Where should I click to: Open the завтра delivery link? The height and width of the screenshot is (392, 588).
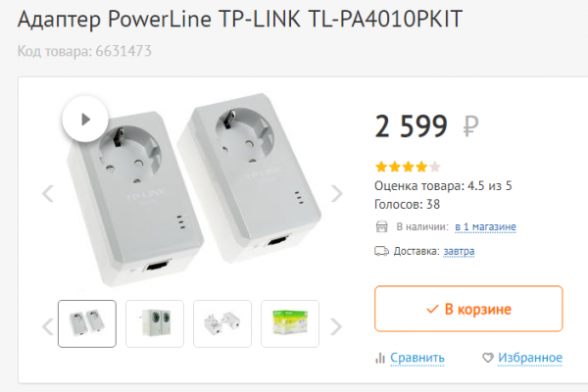[x=459, y=251]
